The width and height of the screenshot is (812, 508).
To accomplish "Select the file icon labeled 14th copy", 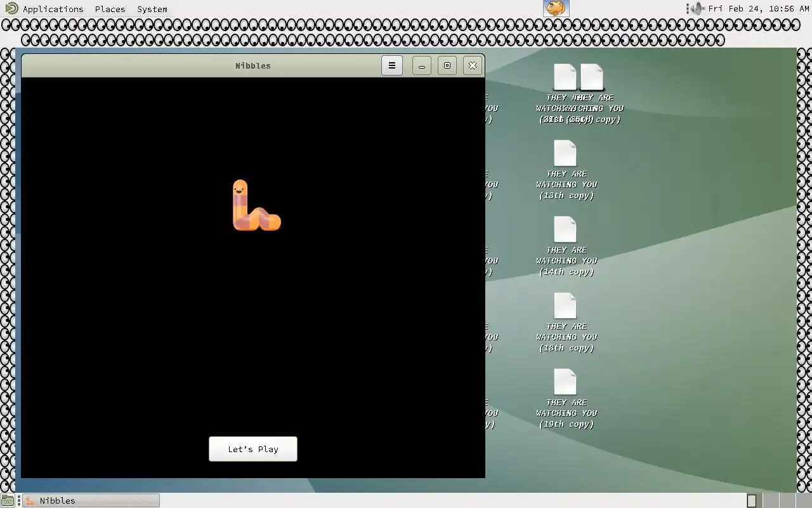I will 565,230.
